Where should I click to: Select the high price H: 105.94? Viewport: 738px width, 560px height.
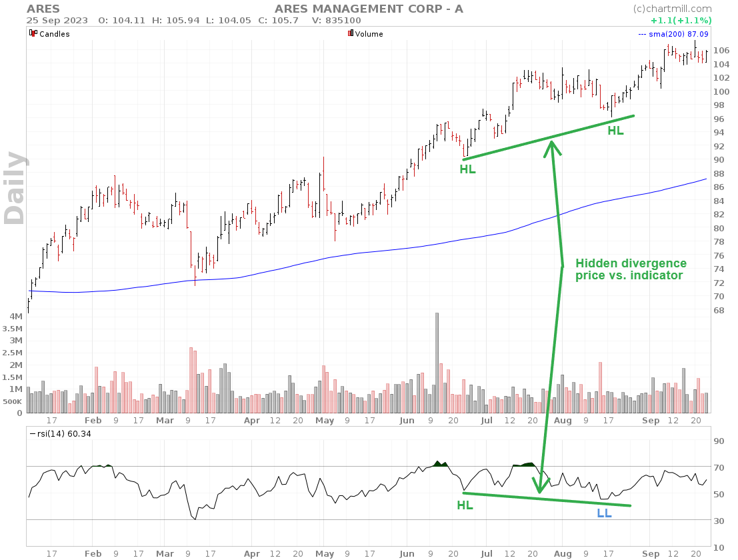point(175,21)
